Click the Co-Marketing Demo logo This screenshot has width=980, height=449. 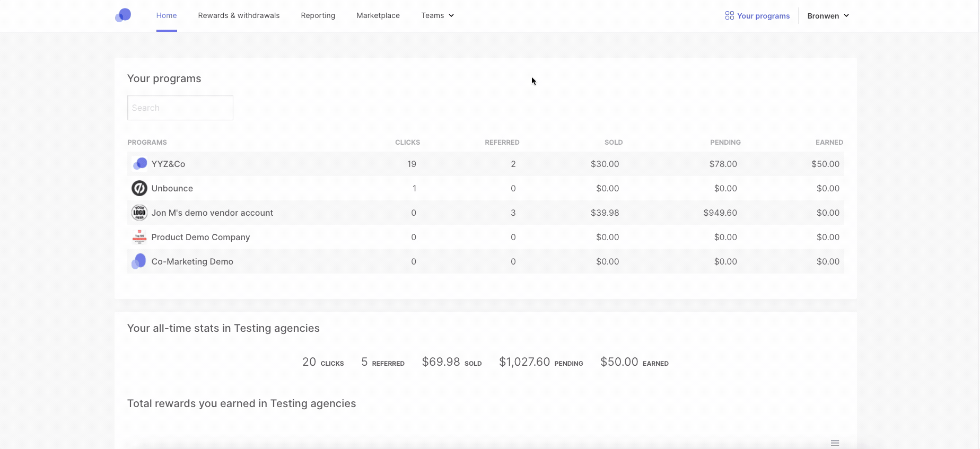(x=139, y=261)
